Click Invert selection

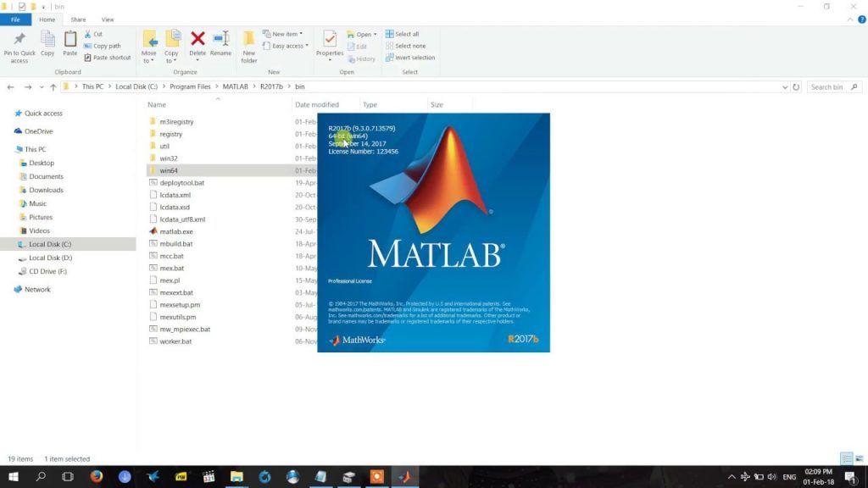[x=409, y=58]
